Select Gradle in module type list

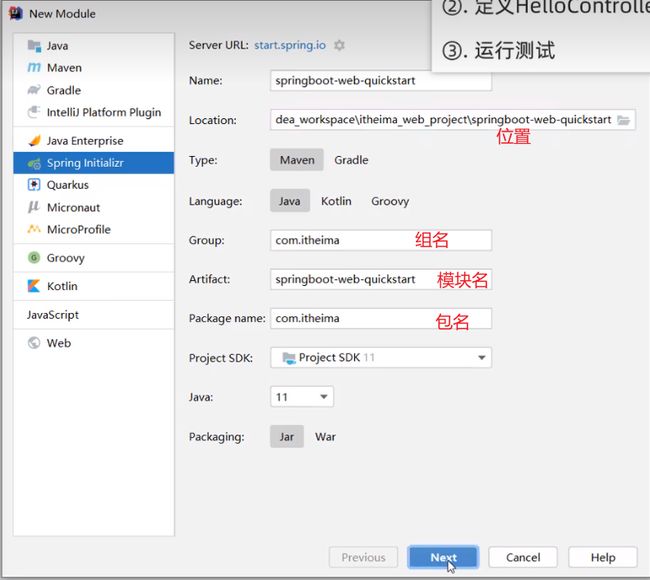point(94,90)
